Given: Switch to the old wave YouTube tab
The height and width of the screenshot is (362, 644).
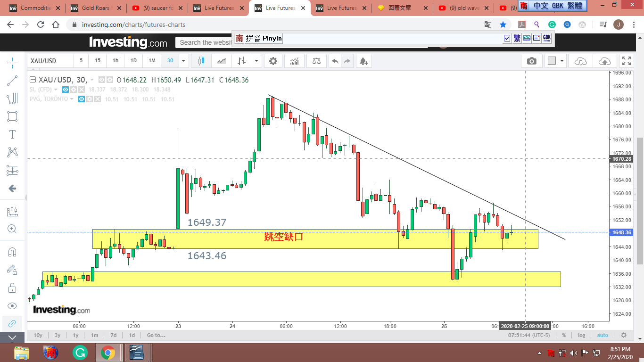Looking at the screenshot, I should pyautogui.click(x=463, y=8).
